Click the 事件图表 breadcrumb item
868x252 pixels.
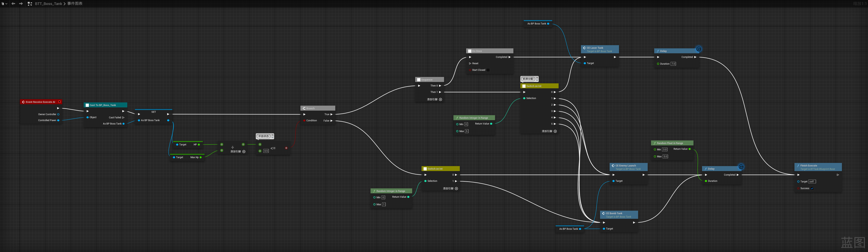tap(75, 4)
